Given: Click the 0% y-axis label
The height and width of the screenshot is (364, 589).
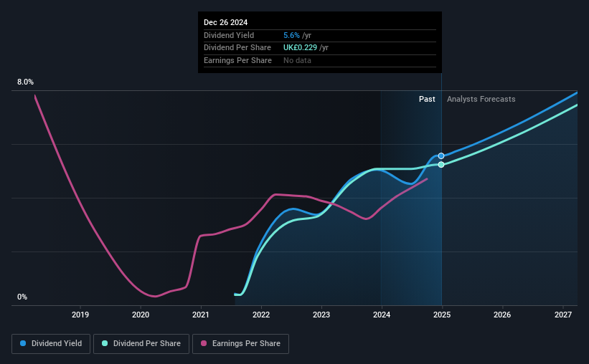Looking at the screenshot, I should click(x=22, y=297).
